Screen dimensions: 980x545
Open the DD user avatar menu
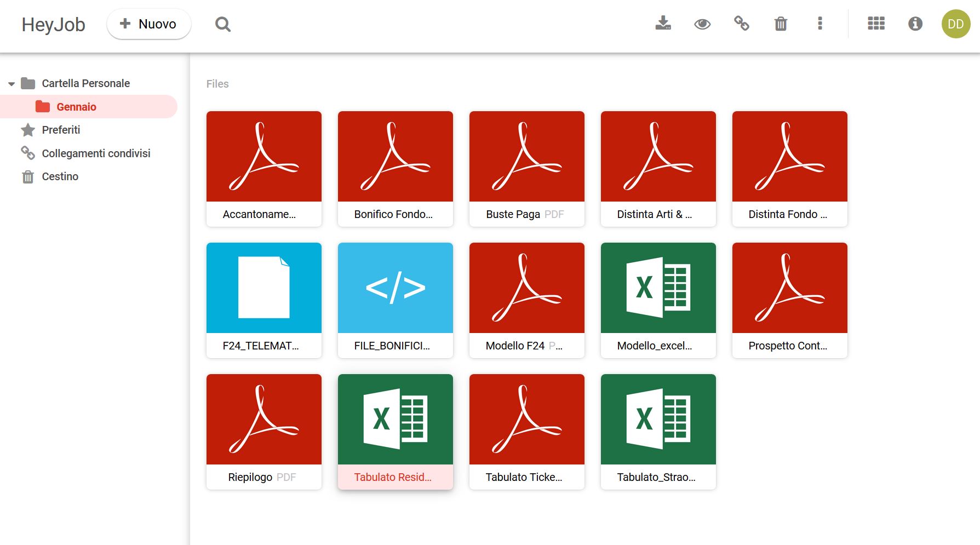(956, 24)
